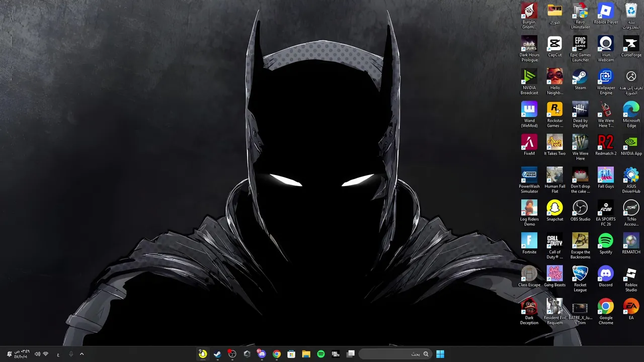Viewport: 644px width, 362px height.
Task: Open the EA SPORTS FC 26 shortcut
Action: 606,213
